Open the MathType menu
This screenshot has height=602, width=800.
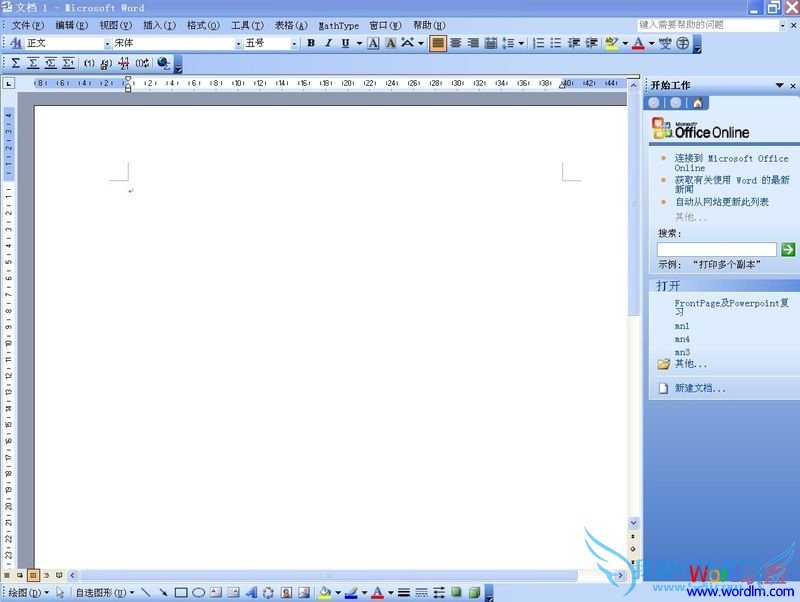coord(339,25)
